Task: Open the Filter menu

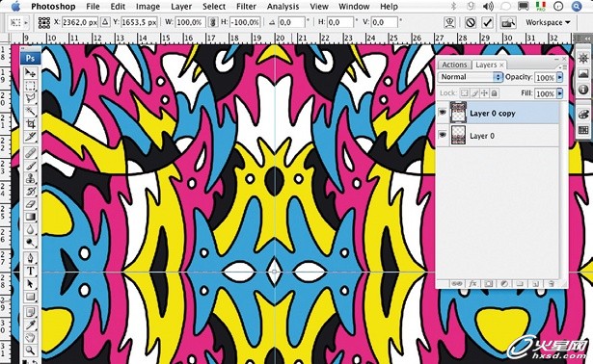Action: tap(246, 7)
